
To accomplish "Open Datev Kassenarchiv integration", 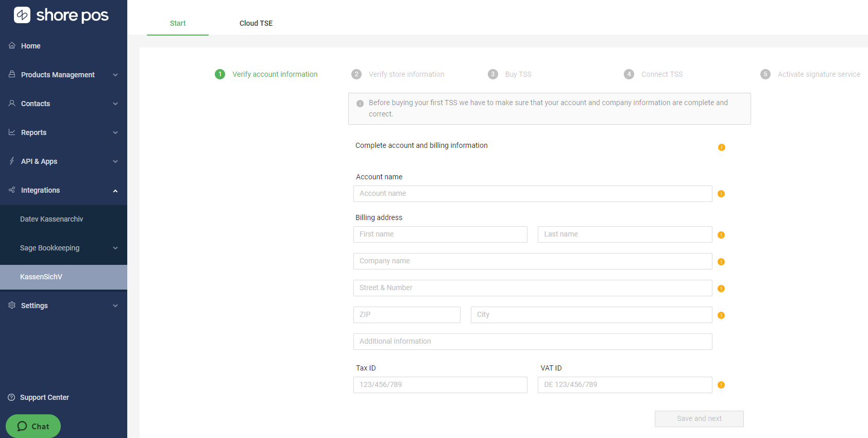I will 63,219.
